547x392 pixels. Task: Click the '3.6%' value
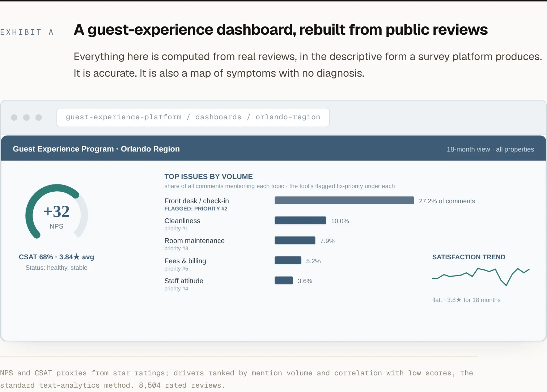click(305, 281)
